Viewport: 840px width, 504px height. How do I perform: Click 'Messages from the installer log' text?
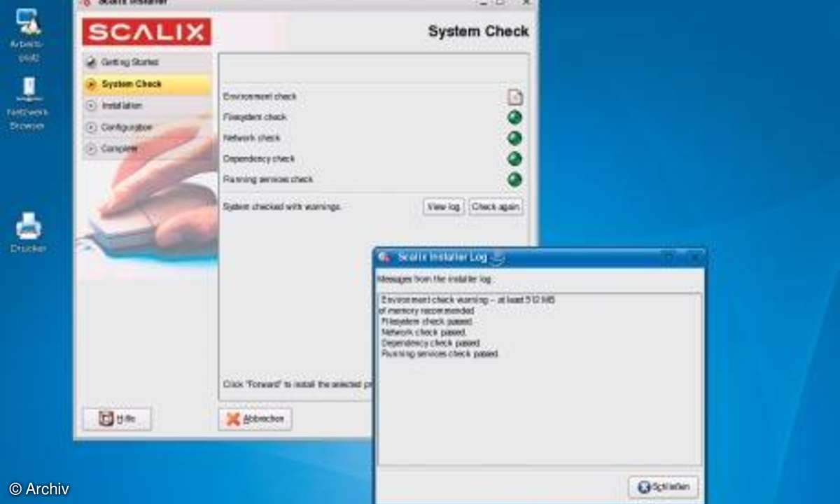434,279
